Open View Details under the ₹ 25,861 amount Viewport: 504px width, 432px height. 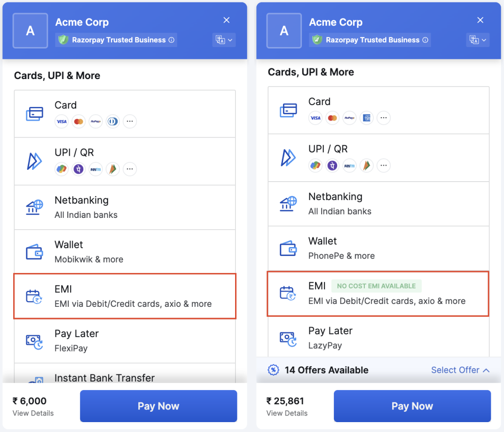tap(287, 413)
